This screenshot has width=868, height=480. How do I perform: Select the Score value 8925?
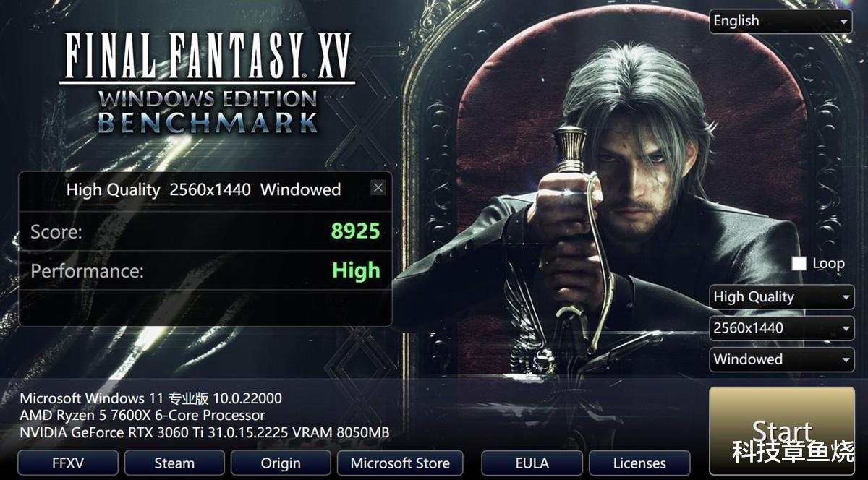pyautogui.click(x=355, y=231)
